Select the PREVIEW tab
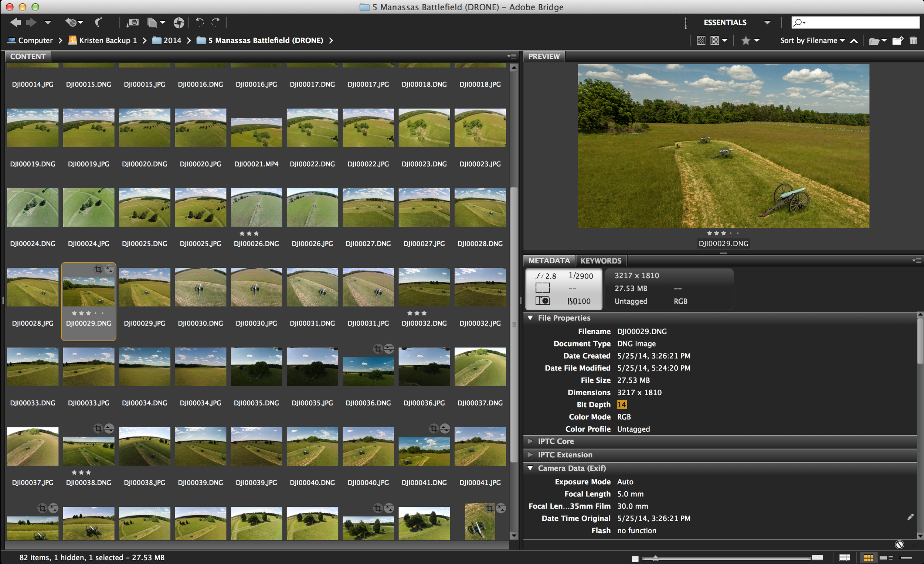Image resolution: width=924 pixels, height=564 pixels. pos(544,57)
